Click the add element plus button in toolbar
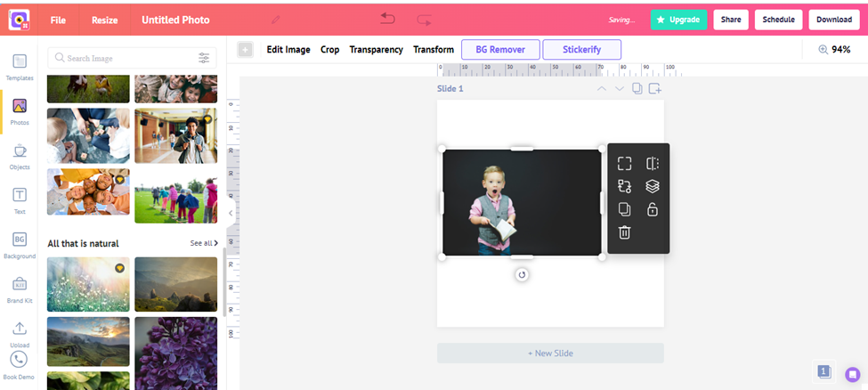The height and width of the screenshot is (390, 868). coord(245,50)
